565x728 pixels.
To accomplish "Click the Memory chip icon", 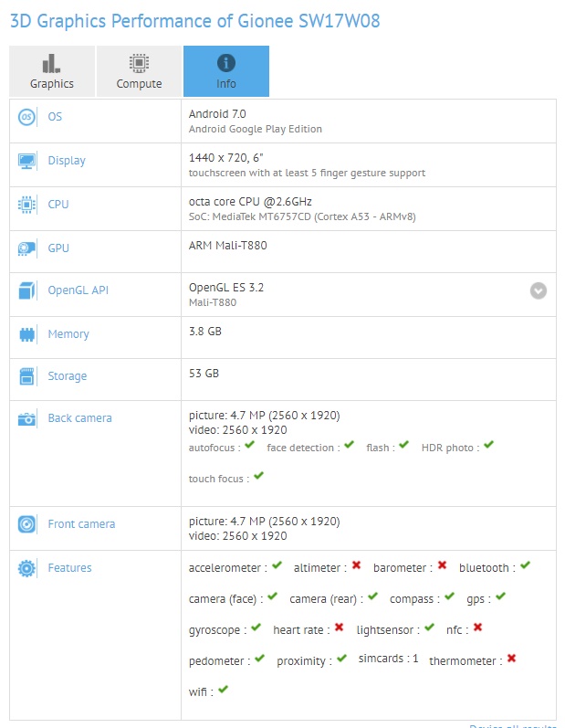I will pos(26,334).
